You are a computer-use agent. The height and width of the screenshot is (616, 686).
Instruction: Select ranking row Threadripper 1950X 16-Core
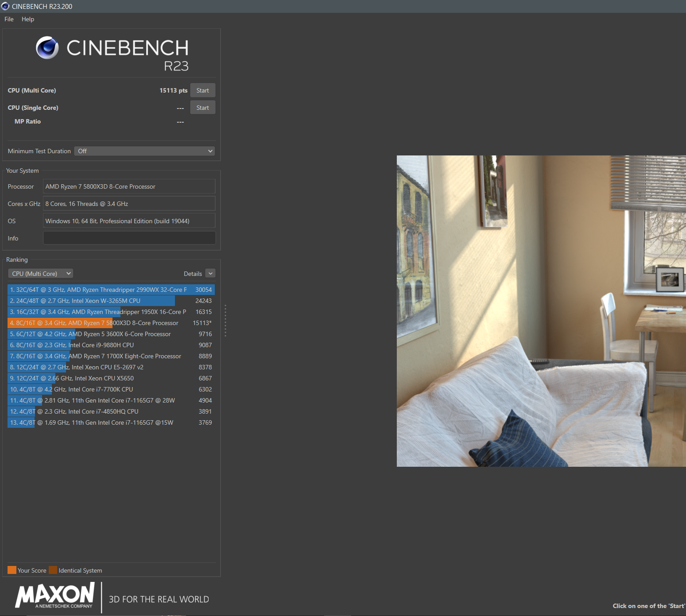[111, 312]
